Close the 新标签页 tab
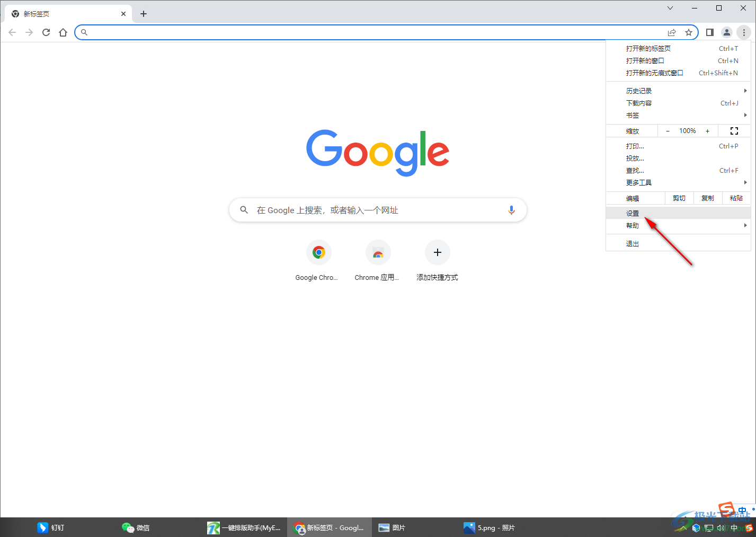This screenshot has height=537, width=756. pyautogui.click(x=123, y=14)
